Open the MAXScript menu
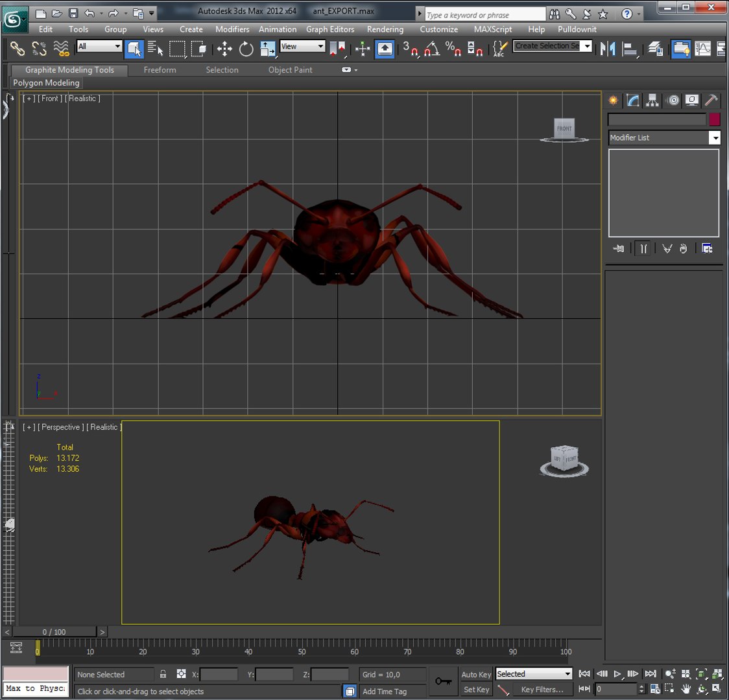 coord(492,29)
